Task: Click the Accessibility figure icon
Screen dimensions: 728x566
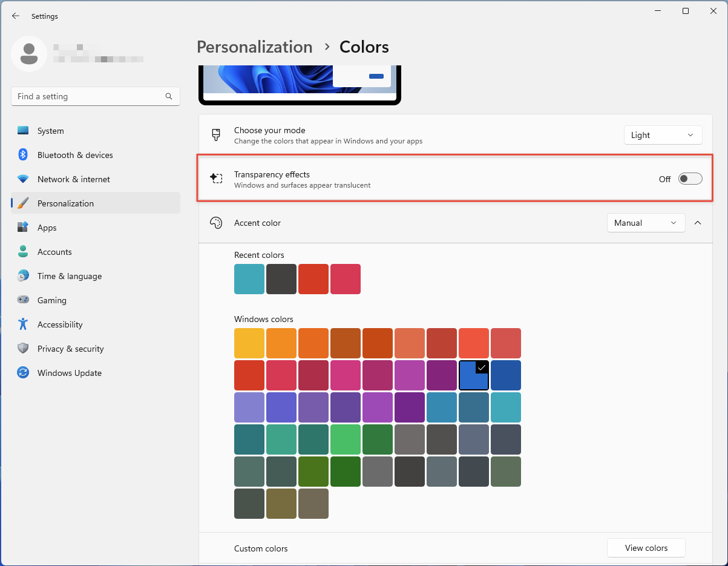Action: pyautogui.click(x=23, y=324)
